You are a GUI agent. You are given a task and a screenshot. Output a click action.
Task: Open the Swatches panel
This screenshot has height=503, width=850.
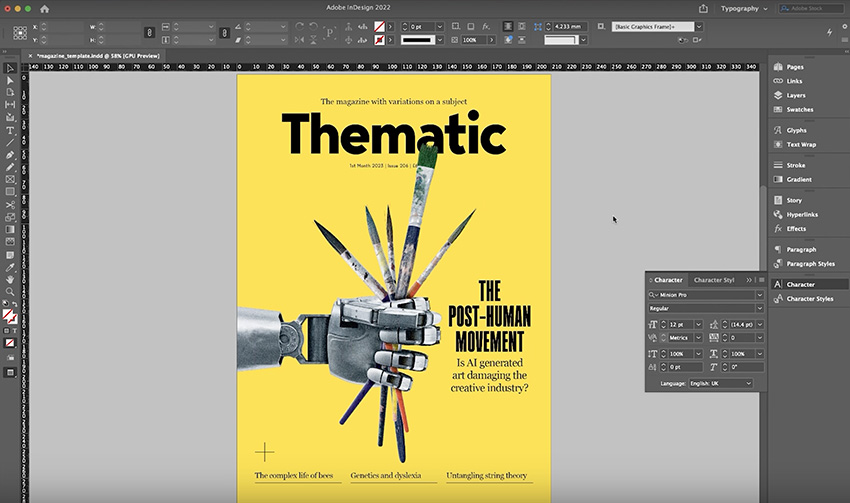click(x=799, y=109)
